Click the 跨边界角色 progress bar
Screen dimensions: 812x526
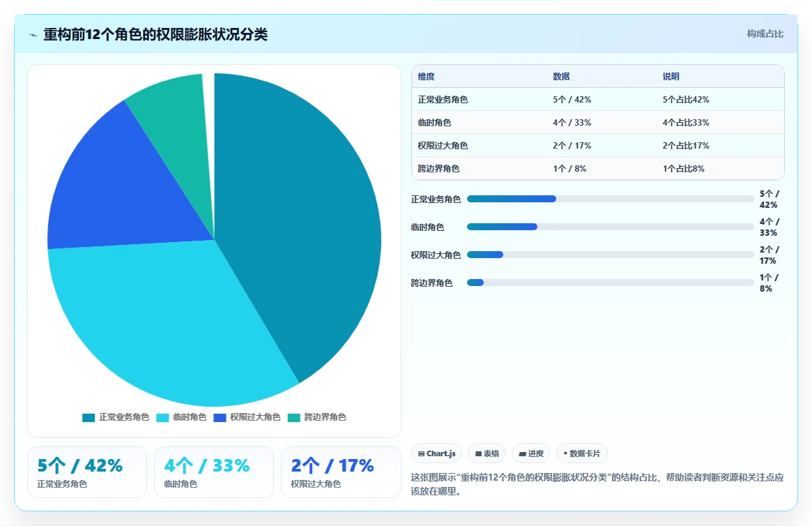pyautogui.click(x=610, y=283)
